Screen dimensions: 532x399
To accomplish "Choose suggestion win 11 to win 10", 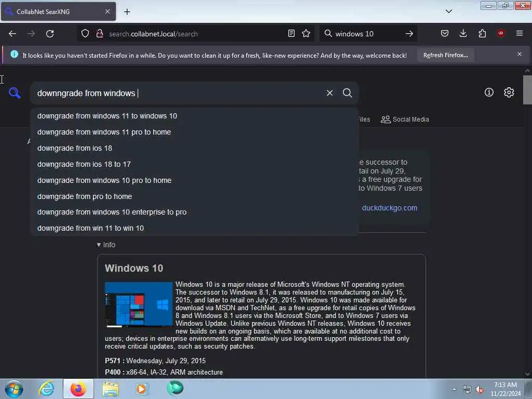I will (x=194, y=229).
